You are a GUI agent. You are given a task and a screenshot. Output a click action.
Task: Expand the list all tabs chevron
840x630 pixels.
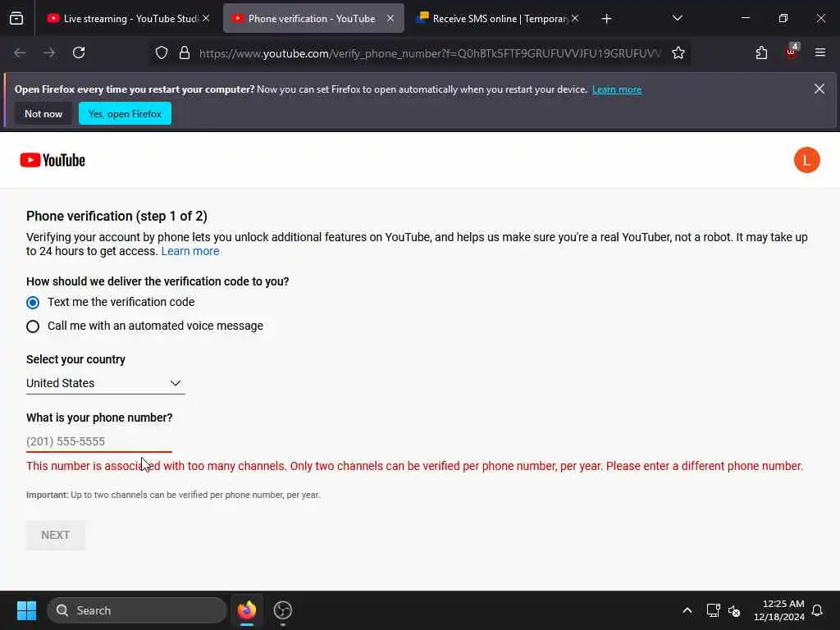tap(677, 19)
